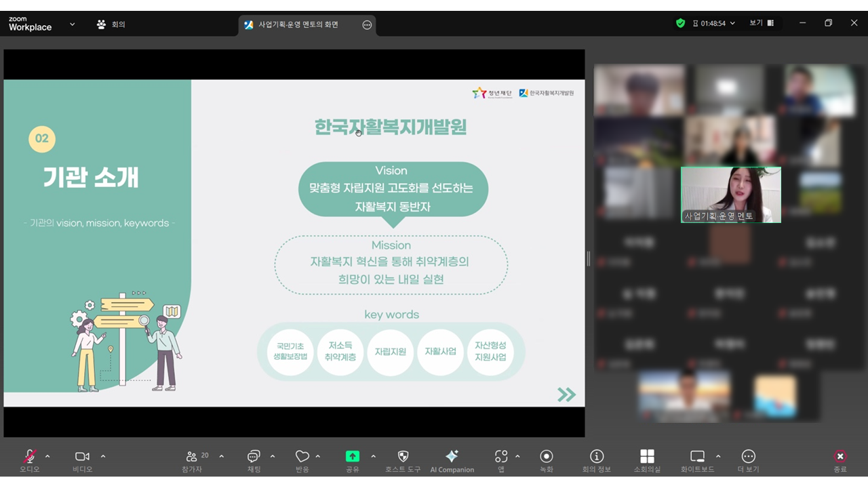Toggle camera with 비디오 icon
This screenshot has width=868, height=488.
pyautogui.click(x=82, y=457)
